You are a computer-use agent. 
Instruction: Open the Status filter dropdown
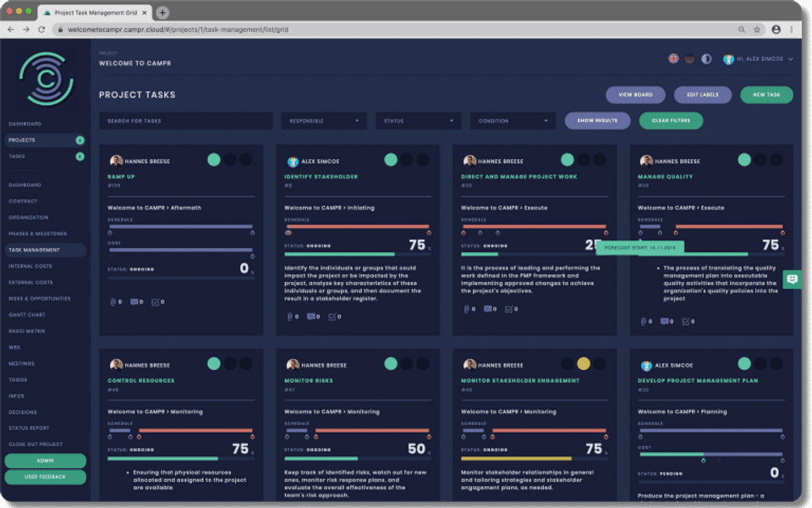419,121
